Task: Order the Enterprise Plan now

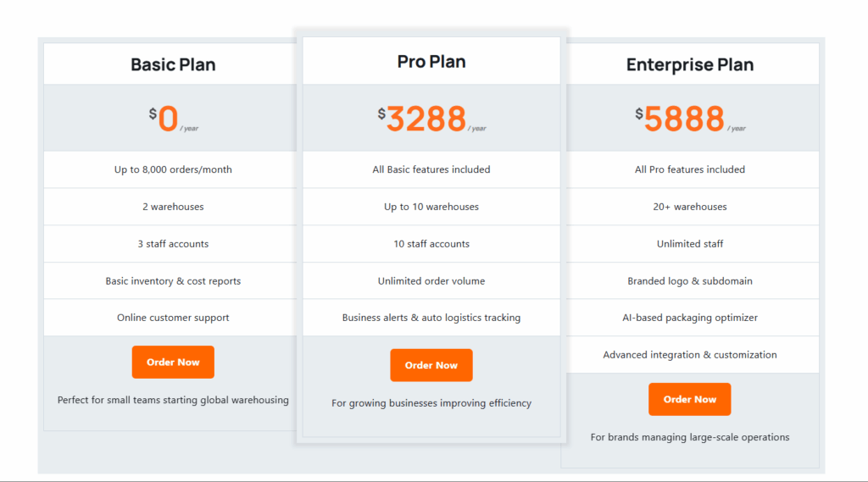Action: pos(689,400)
